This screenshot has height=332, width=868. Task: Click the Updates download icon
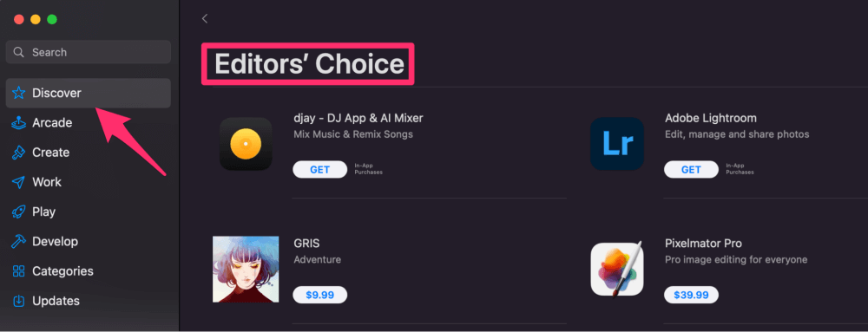coord(19,301)
